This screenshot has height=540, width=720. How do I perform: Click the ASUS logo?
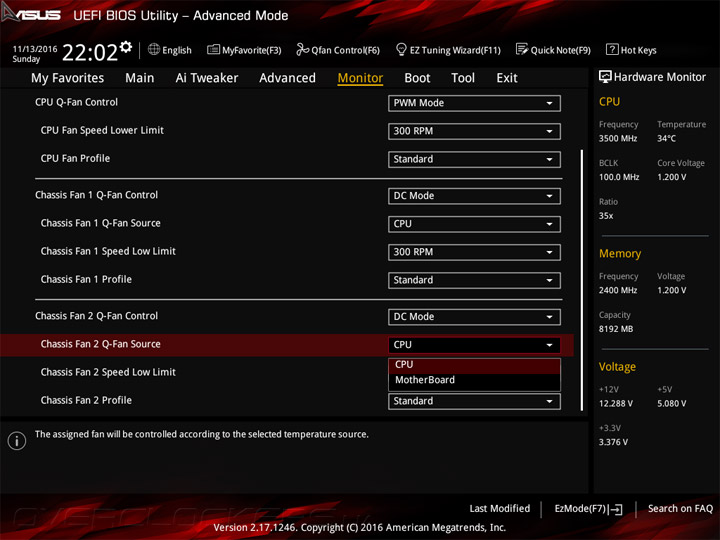click(31, 14)
